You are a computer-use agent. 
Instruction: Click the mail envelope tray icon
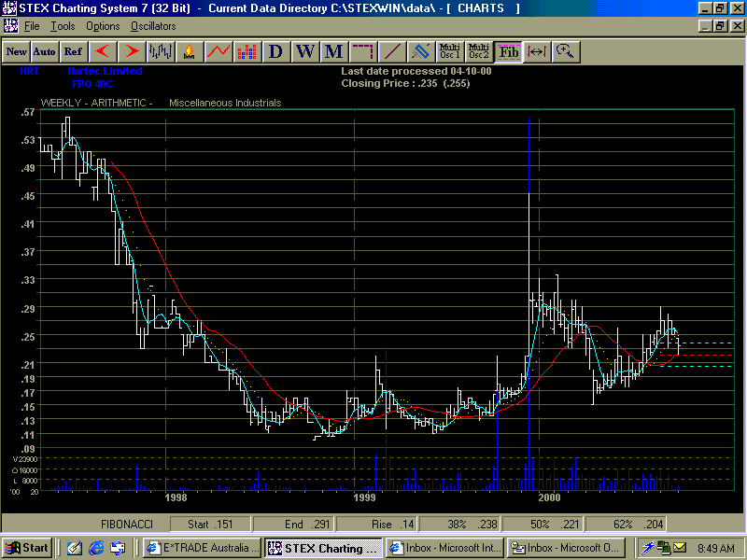coord(680,548)
